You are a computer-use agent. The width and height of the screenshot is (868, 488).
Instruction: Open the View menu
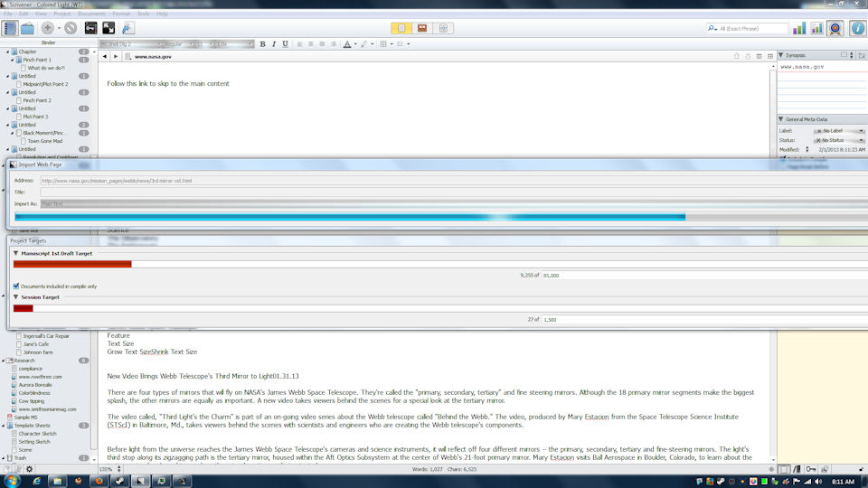click(x=41, y=14)
